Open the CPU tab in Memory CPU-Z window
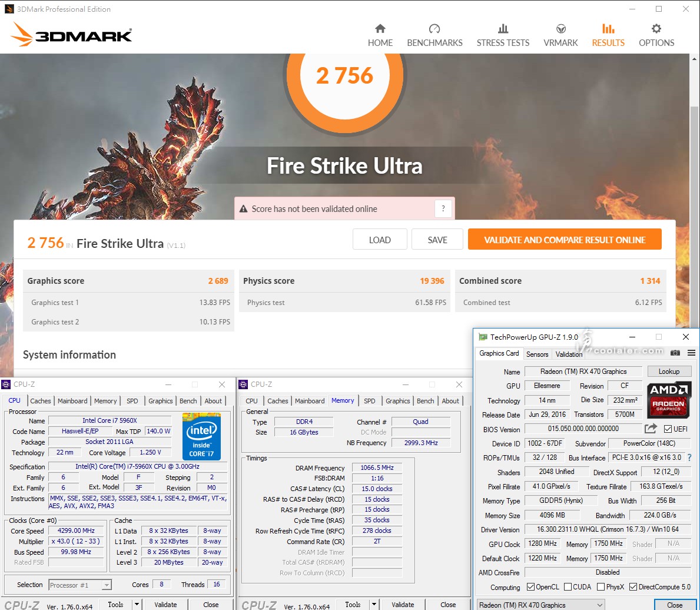The height and width of the screenshot is (610, 700). point(252,401)
